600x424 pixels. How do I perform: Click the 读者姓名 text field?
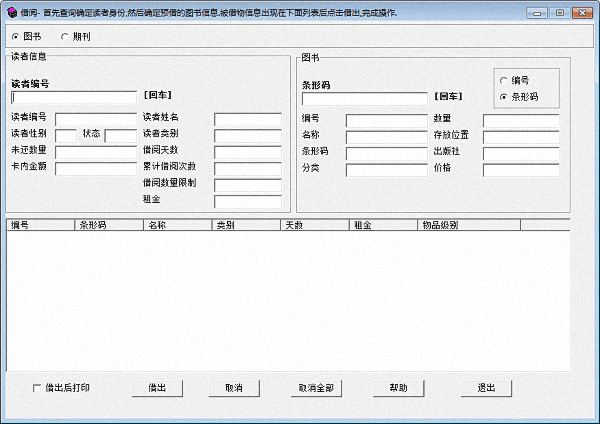tap(247, 119)
